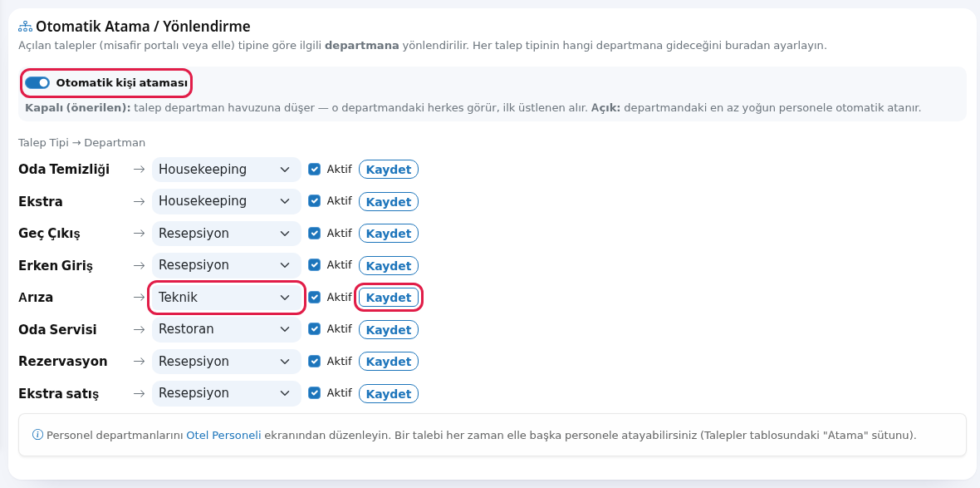Uncheck Aktif for Ekstra satış

(315, 393)
